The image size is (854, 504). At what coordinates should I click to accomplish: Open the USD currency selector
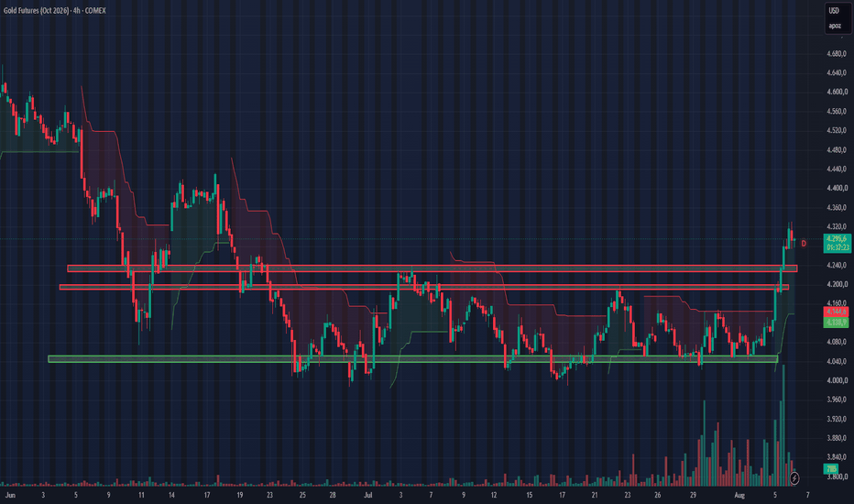(835, 10)
